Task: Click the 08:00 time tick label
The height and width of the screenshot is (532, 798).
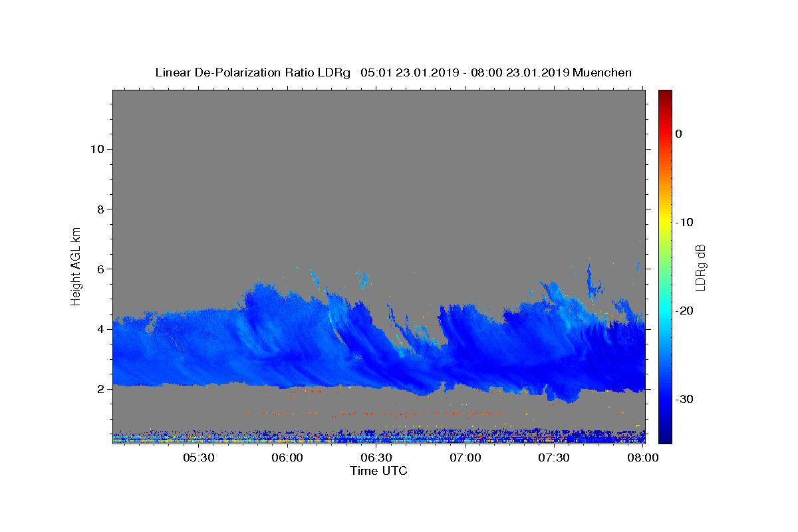Action: [x=642, y=458]
